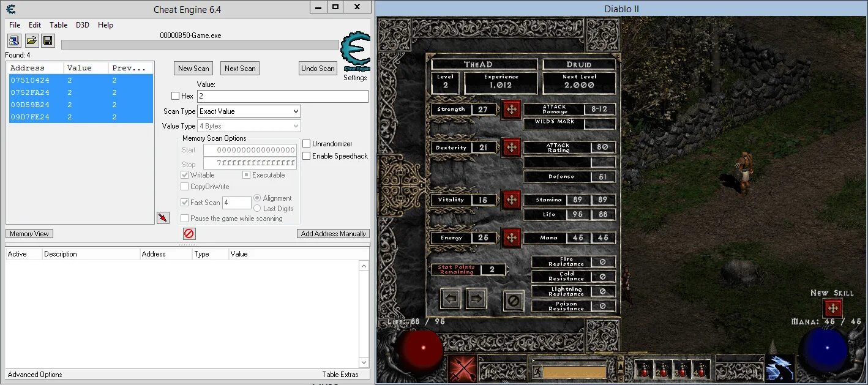Viewport: 868px width, 385px height.
Task: Open the Table menu
Action: [x=58, y=25]
